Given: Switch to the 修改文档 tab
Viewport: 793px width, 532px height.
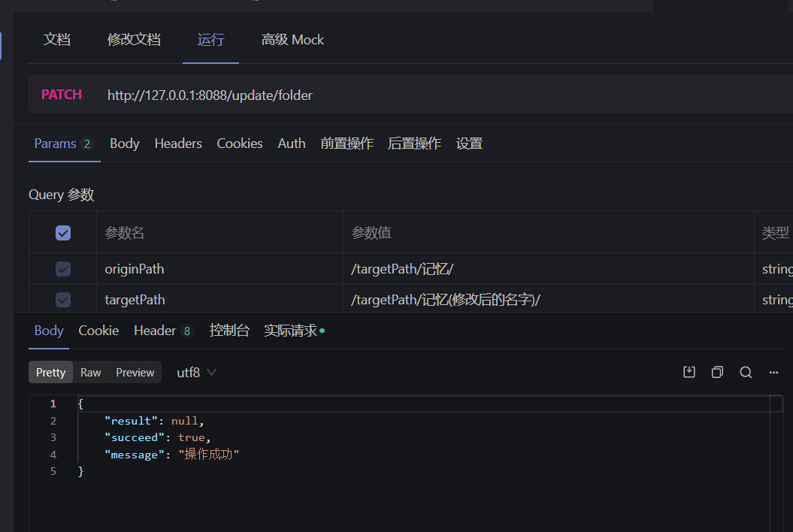Looking at the screenshot, I should pyautogui.click(x=134, y=40).
